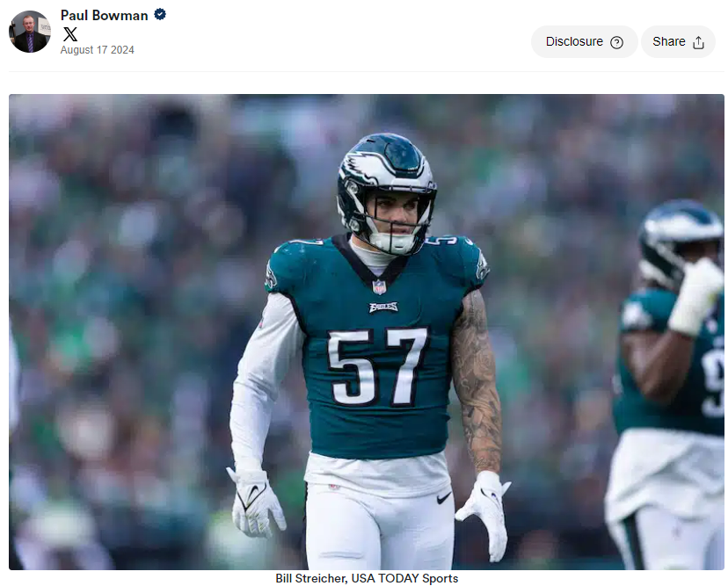Select the Bill Streicher photo credit caption
The image size is (728, 586).
coord(367,578)
